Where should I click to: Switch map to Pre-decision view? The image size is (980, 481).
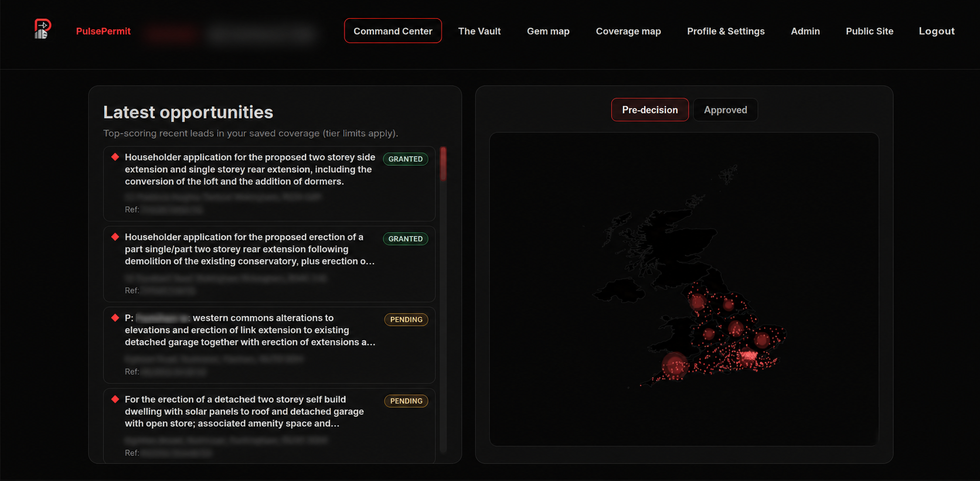coord(650,110)
